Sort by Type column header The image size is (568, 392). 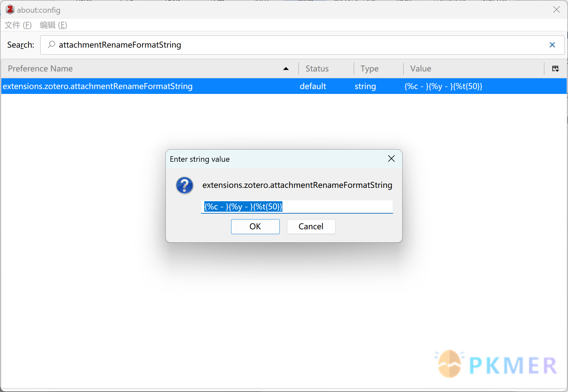click(x=379, y=68)
